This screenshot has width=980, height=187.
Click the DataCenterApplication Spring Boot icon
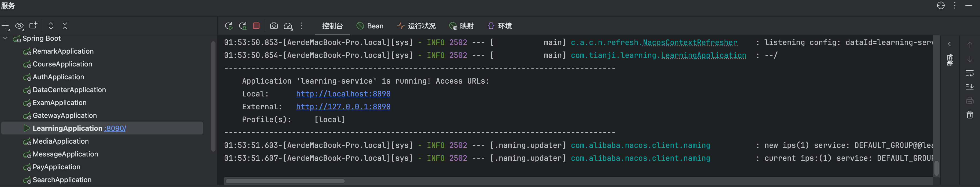click(x=27, y=91)
